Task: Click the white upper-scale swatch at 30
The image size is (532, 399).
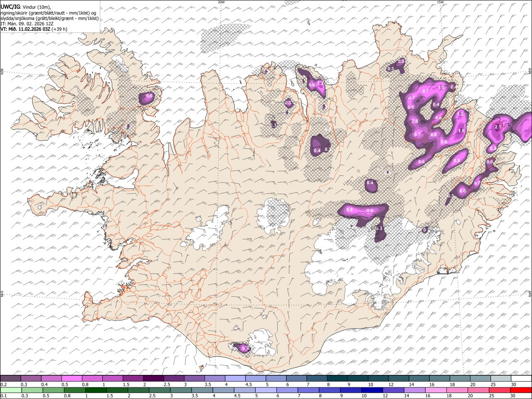Action: pyautogui.click(x=521, y=379)
